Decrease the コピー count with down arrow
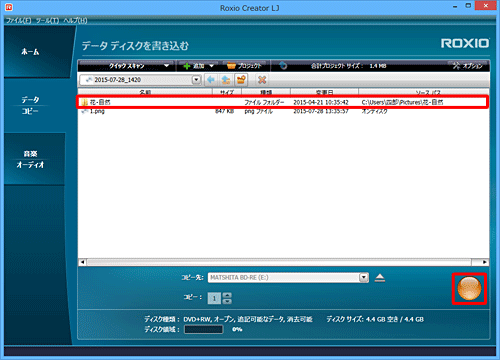 coord(227,301)
